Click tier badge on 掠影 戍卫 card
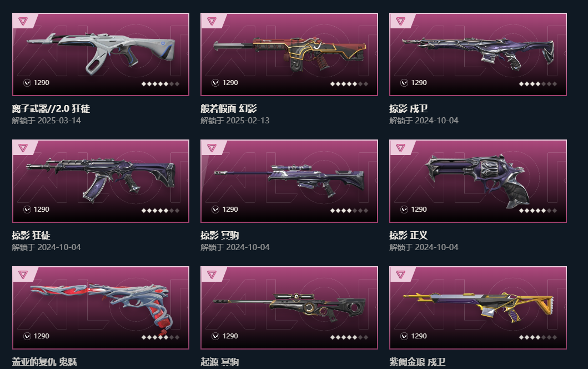Image resolution: width=588 pixels, height=369 pixels. (x=400, y=21)
